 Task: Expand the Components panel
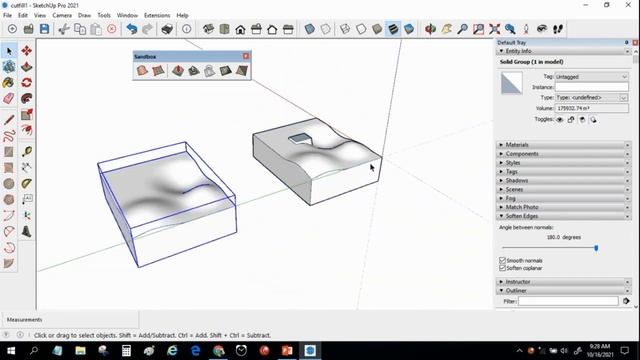click(564, 154)
